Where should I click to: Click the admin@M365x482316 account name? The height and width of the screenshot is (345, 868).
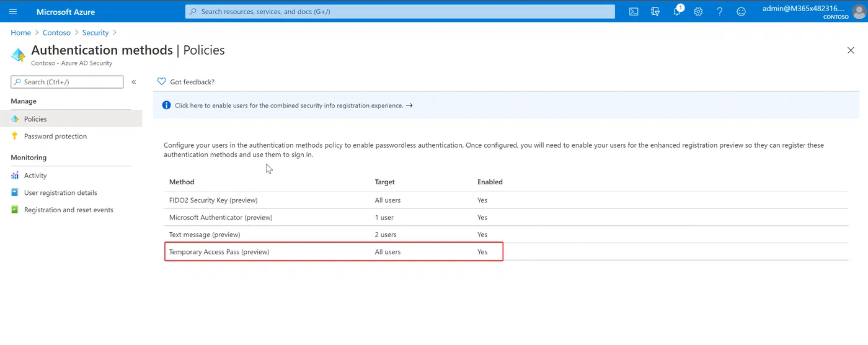(804, 8)
